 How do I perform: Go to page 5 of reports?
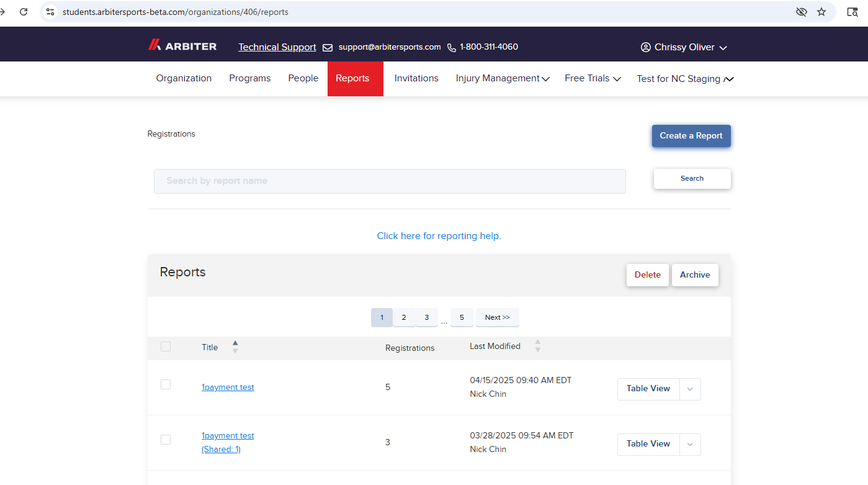pos(462,317)
